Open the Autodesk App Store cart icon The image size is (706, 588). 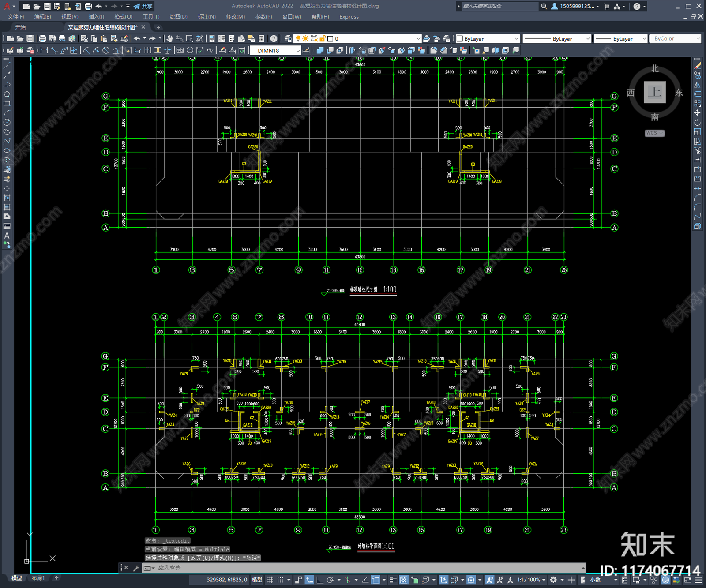tap(607, 6)
